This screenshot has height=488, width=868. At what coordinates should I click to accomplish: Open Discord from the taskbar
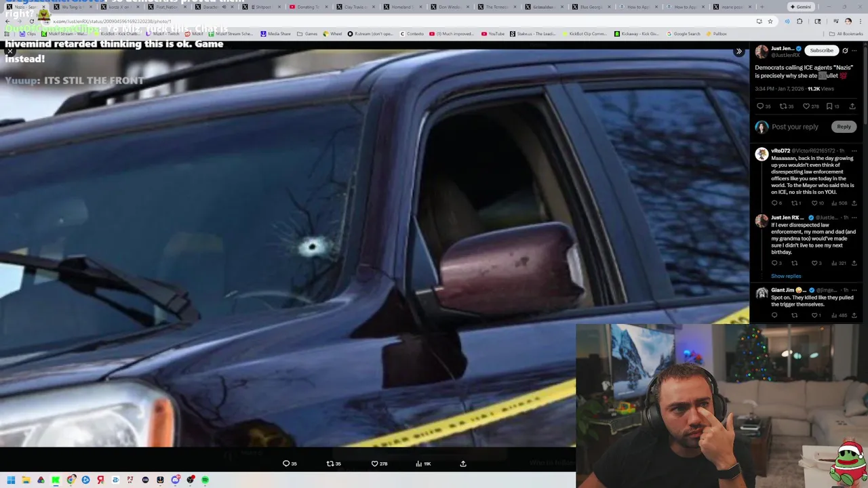[x=175, y=480]
